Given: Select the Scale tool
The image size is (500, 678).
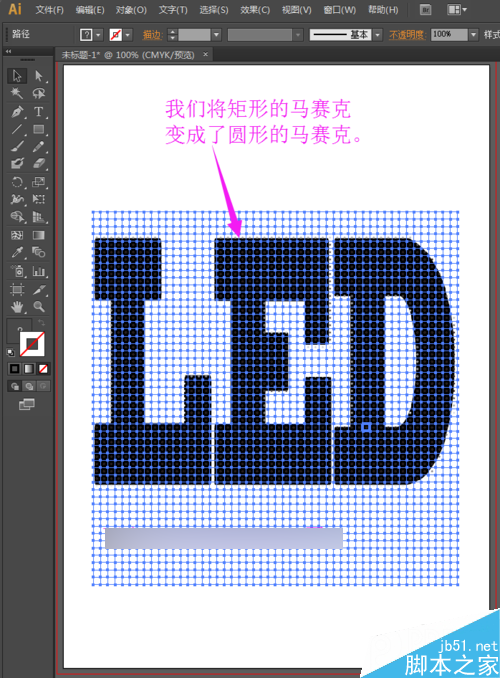Looking at the screenshot, I should click(38, 182).
